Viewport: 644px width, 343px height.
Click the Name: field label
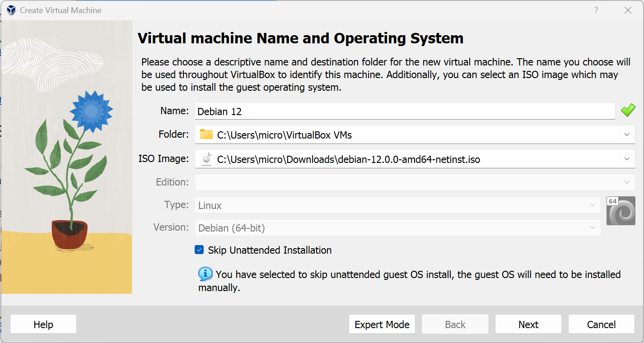pos(175,111)
